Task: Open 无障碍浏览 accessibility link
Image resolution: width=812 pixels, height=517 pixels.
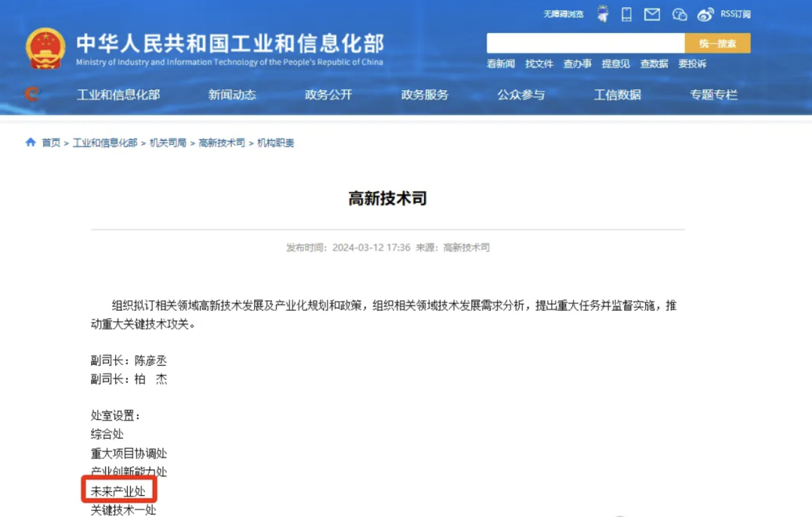Action: pos(564,14)
